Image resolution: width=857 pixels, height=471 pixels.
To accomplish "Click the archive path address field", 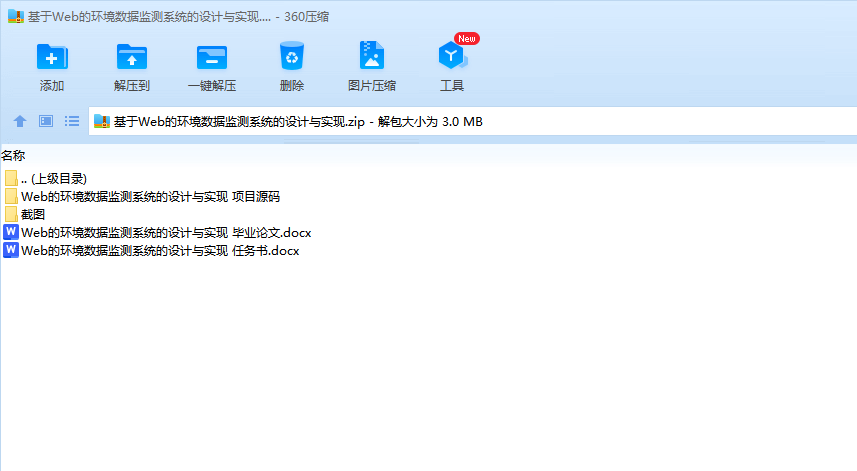I will click(x=472, y=121).
